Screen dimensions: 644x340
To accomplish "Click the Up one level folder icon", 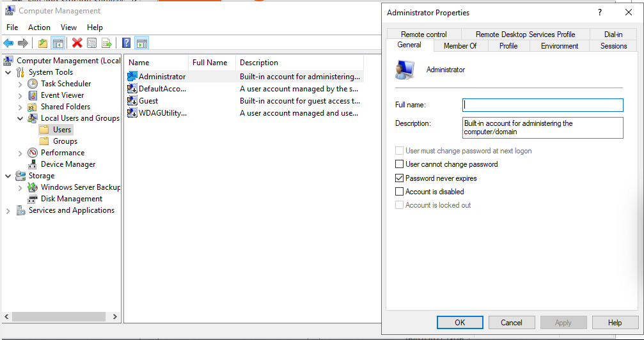I will point(43,43).
